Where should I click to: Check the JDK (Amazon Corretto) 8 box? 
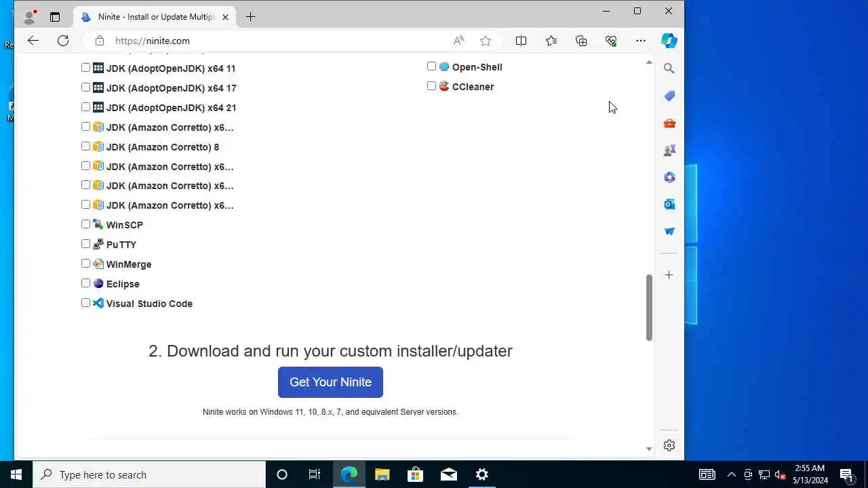coord(85,146)
